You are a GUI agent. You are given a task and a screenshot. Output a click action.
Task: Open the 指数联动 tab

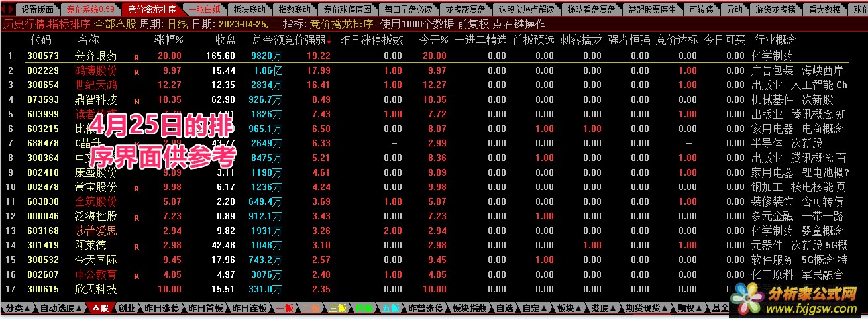294,9
